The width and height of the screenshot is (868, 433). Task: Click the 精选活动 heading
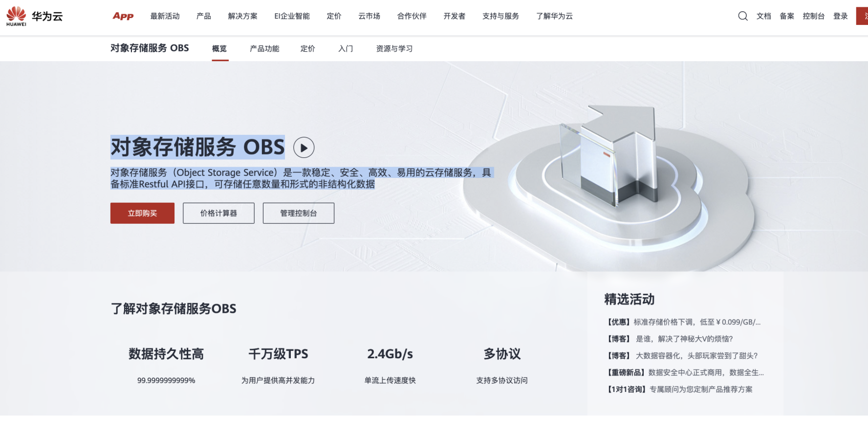click(629, 299)
